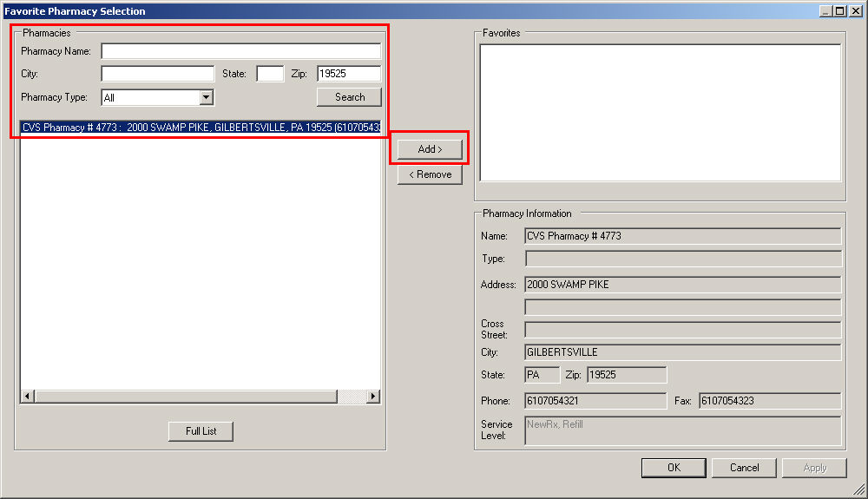Click the left arrow of horizontal scrollbar
Image resolution: width=868 pixels, height=499 pixels.
[x=27, y=396]
